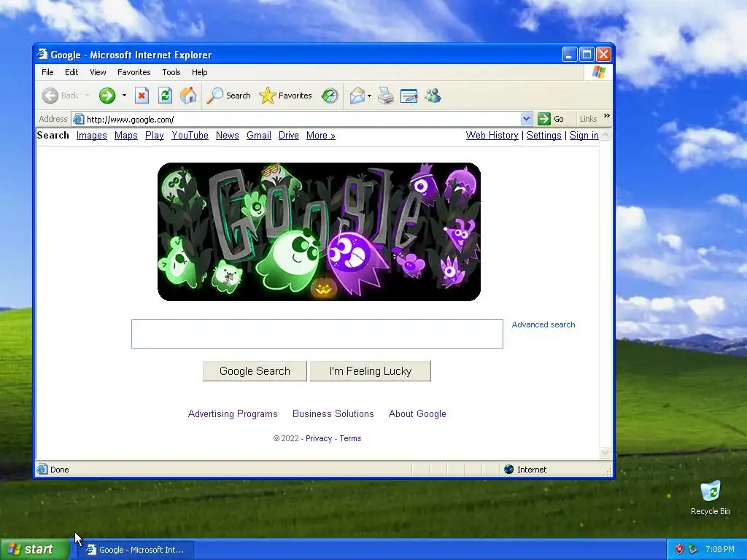This screenshot has width=747, height=560.
Task: Expand the Links toolbar chevron
Action: 606,116
